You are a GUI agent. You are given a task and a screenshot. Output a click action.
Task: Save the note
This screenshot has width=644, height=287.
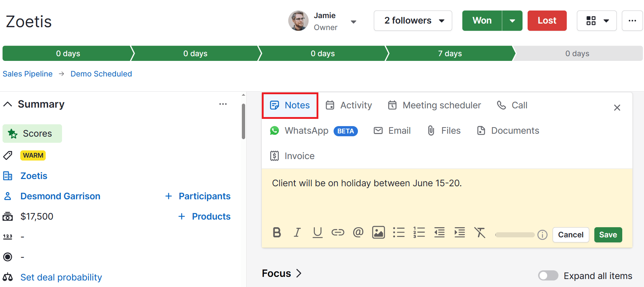click(x=608, y=235)
